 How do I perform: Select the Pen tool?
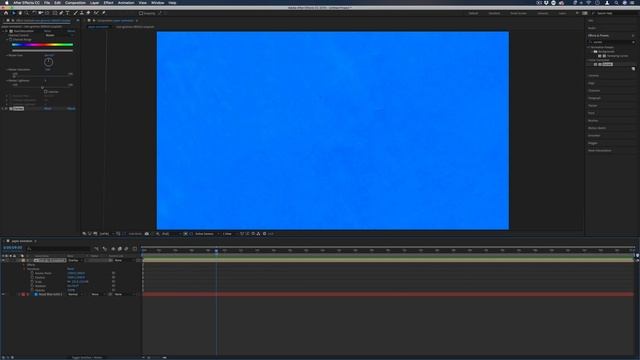pyautogui.click(x=61, y=13)
